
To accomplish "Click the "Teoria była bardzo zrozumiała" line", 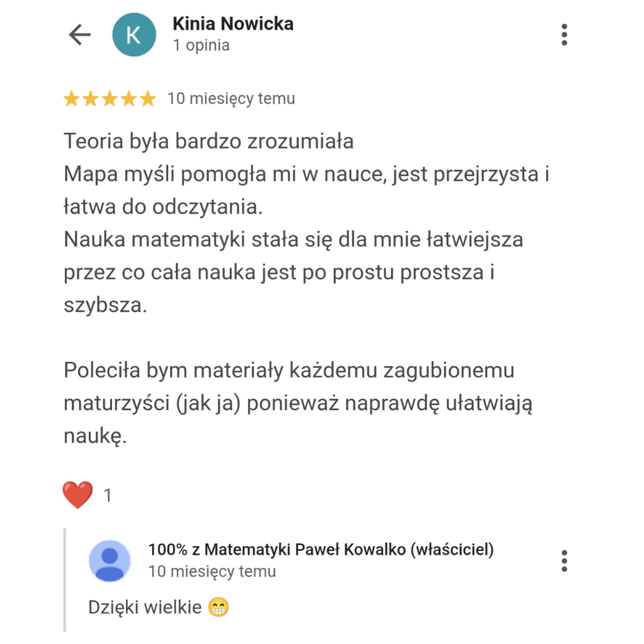I will tap(209, 143).
